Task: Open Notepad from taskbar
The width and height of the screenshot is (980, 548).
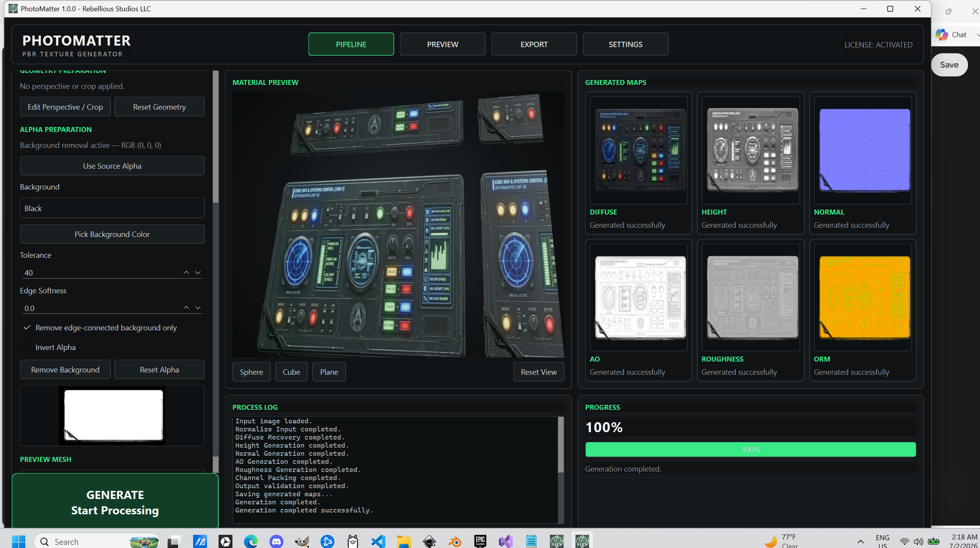Action: (531, 541)
